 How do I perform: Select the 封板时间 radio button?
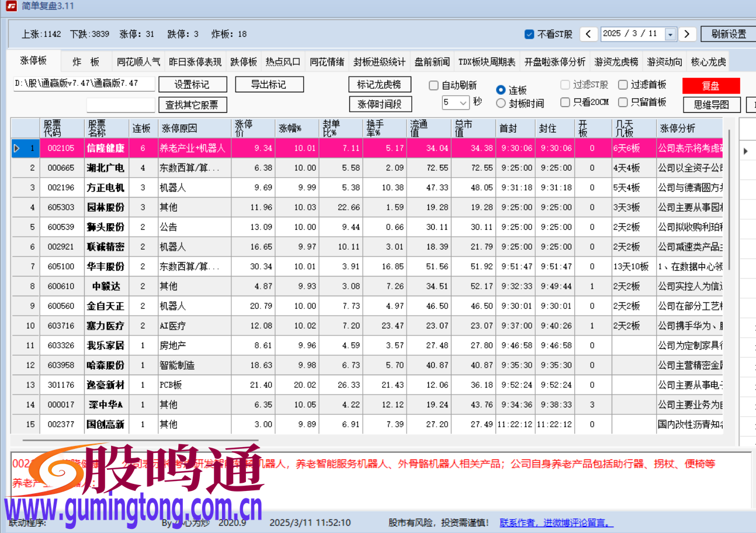click(501, 102)
